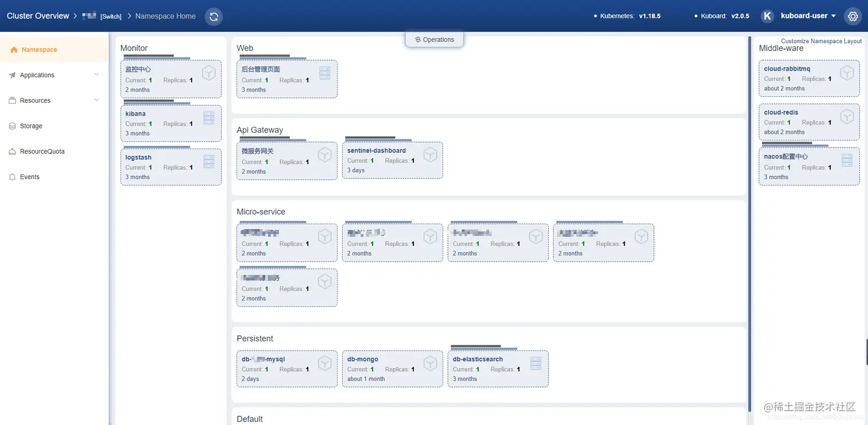This screenshot has width=868, height=425.
Task: Click the Micro-service section heading
Action: (x=261, y=212)
